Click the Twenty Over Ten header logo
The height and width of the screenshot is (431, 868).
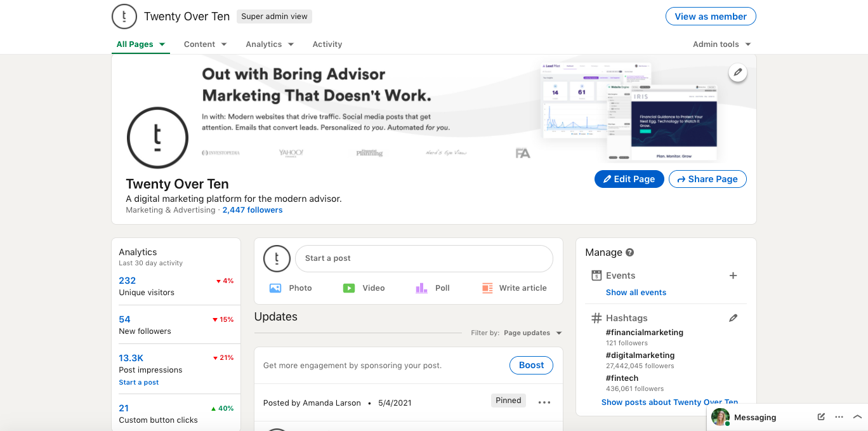[124, 17]
